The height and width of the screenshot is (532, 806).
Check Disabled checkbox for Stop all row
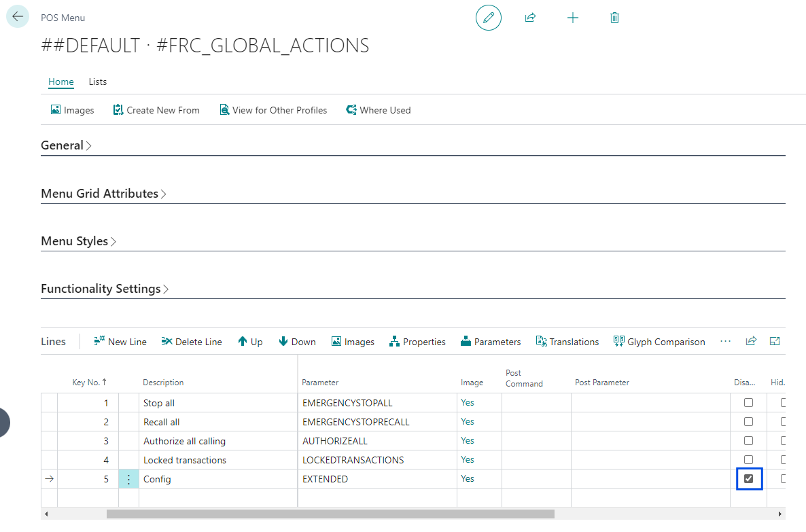[748, 403]
